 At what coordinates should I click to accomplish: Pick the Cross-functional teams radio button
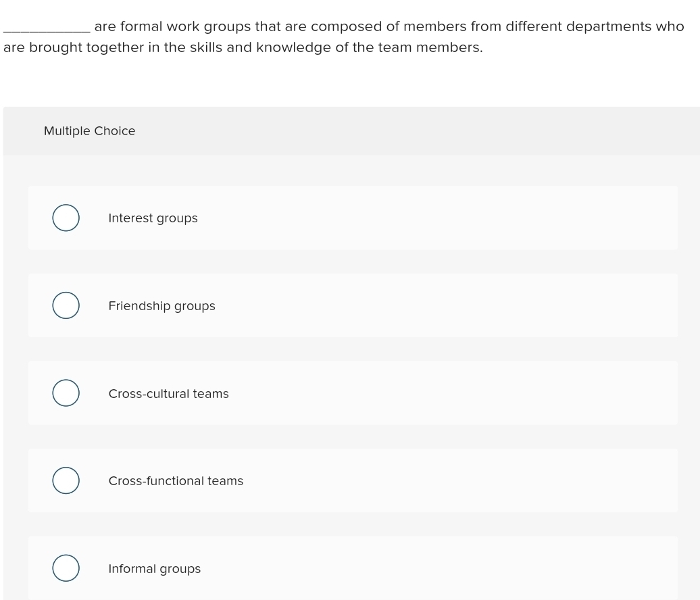click(x=66, y=480)
